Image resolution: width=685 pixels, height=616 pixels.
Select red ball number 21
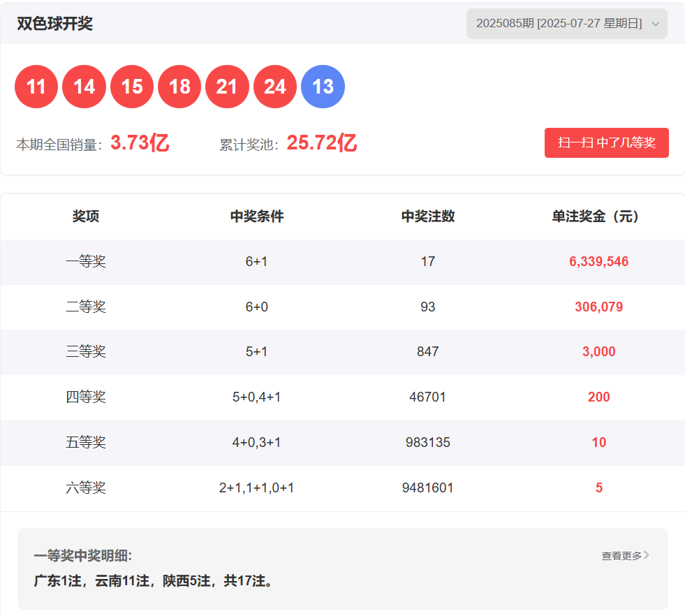227,87
